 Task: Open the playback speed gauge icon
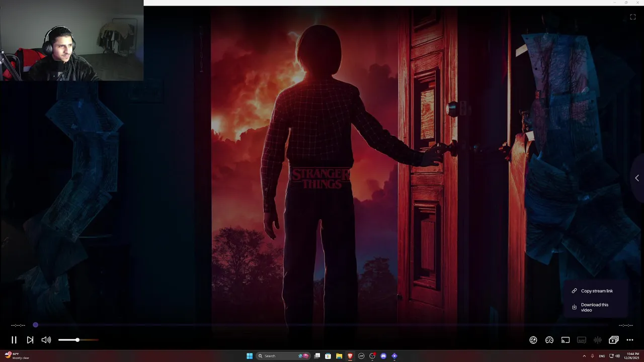point(549,340)
